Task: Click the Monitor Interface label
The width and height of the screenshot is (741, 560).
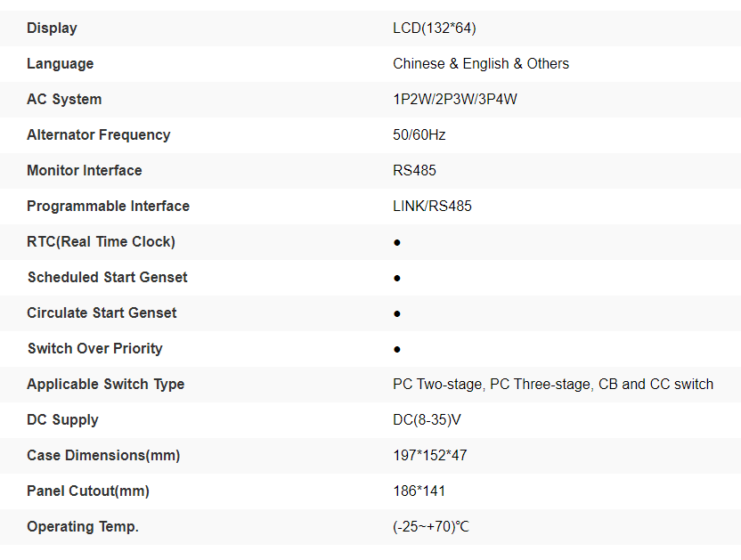Action: pos(84,171)
